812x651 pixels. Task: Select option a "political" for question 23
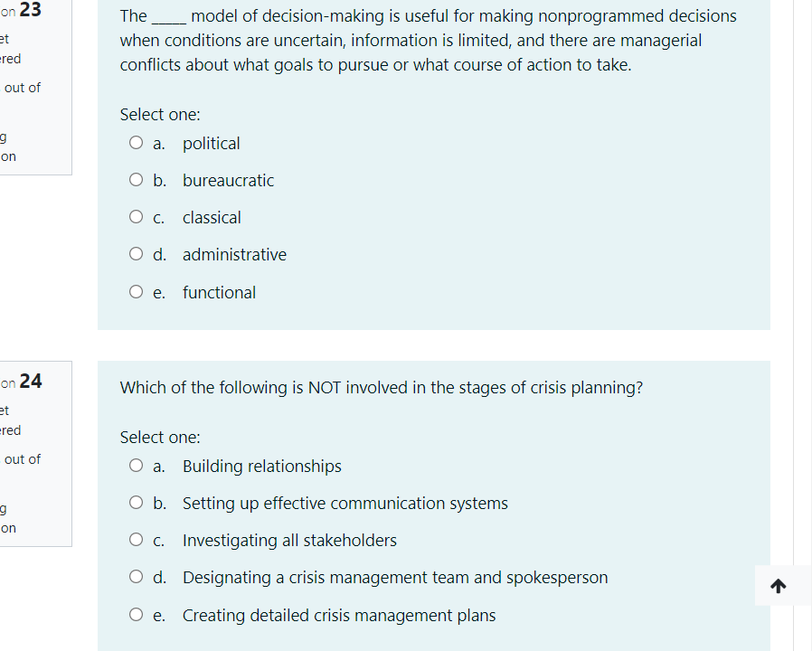click(136, 142)
